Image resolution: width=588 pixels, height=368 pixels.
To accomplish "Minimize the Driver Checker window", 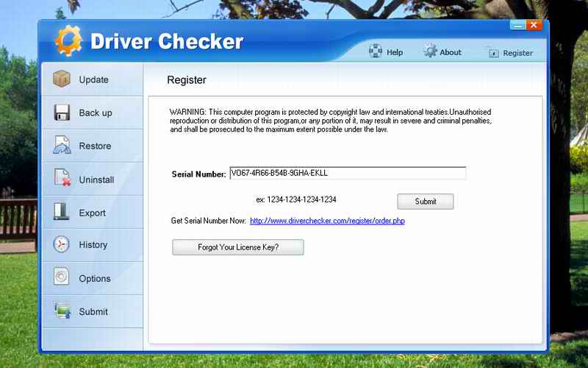I will pos(518,26).
